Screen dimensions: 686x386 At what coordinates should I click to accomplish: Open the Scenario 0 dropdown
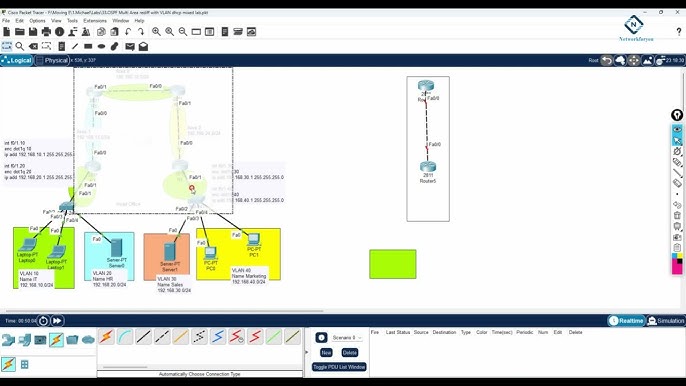pyautogui.click(x=346, y=338)
